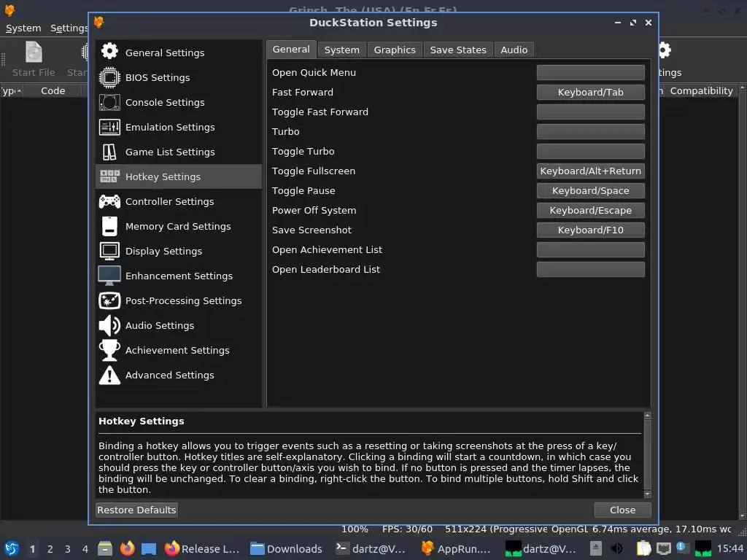The image size is (747, 560).
Task: Click the Restore Defaults button
Action: click(136, 510)
